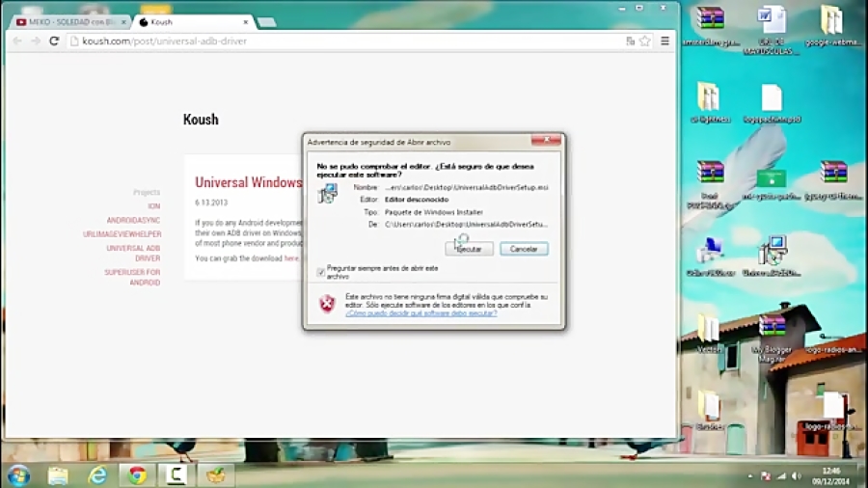
Task: Open the ION project link
Action: (x=154, y=206)
